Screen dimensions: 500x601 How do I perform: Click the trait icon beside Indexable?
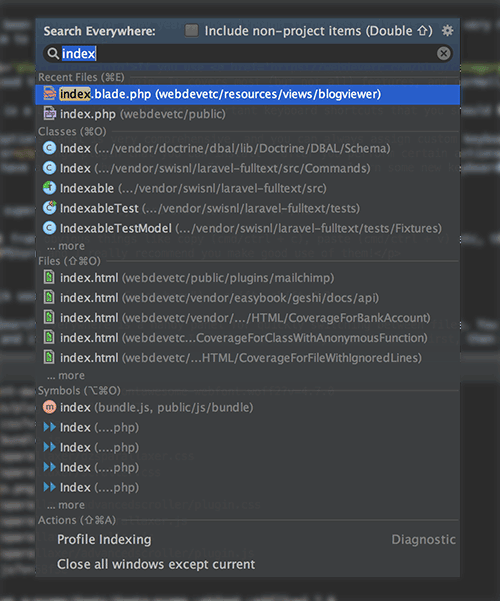[x=49, y=188]
